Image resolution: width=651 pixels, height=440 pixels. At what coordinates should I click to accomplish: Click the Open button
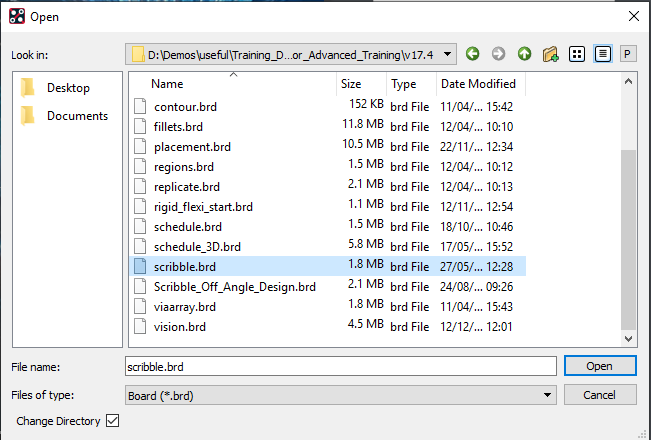point(600,366)
